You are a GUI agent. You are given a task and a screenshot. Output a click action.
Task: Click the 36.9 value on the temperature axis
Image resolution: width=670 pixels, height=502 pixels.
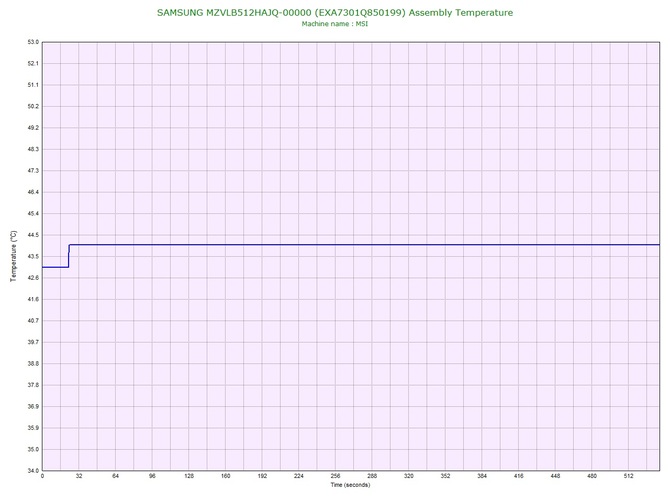pos(33,407)
